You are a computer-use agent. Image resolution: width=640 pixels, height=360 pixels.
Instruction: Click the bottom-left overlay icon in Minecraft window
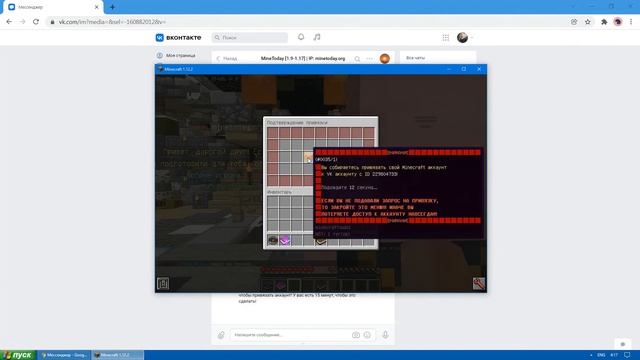tap(163, 283)
